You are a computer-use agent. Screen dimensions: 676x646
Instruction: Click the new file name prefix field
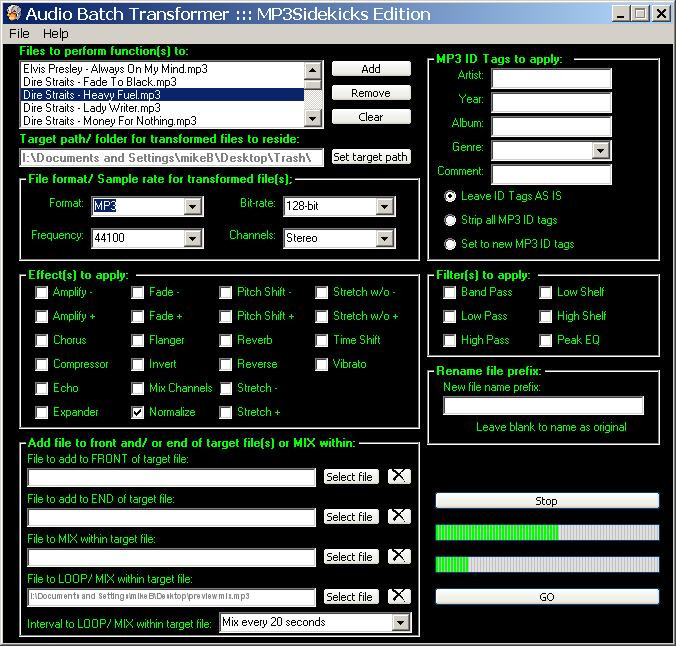tap(544, 406)
